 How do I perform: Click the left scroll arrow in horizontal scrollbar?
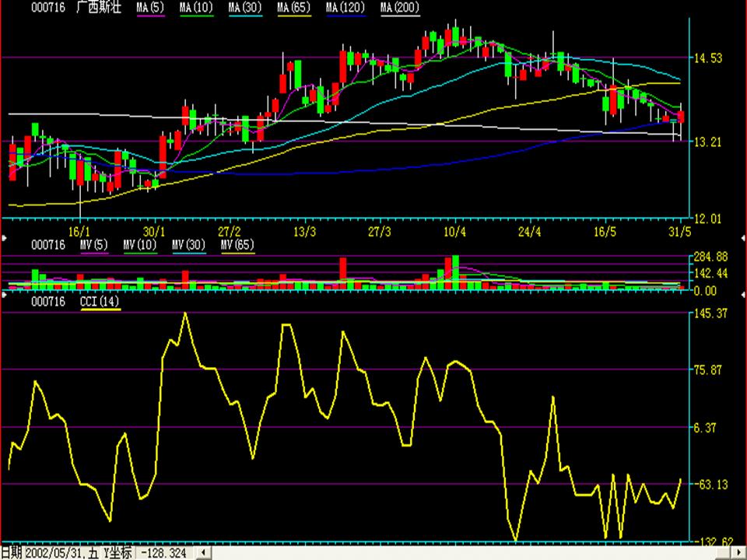click(x=204, y=552)
